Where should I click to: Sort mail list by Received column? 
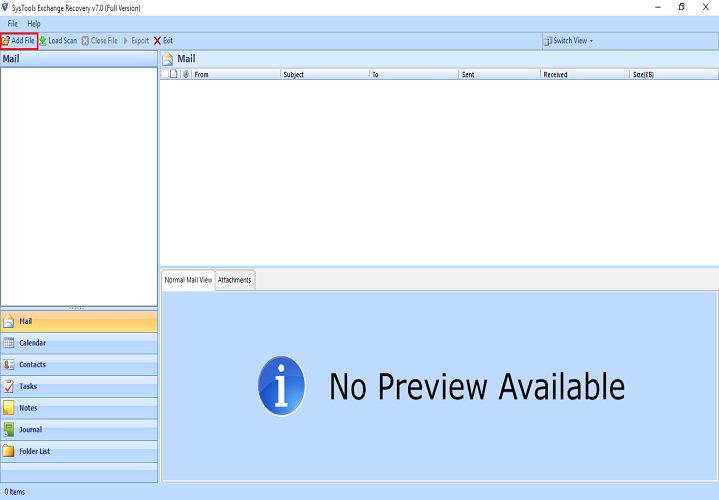pos(585,74)
